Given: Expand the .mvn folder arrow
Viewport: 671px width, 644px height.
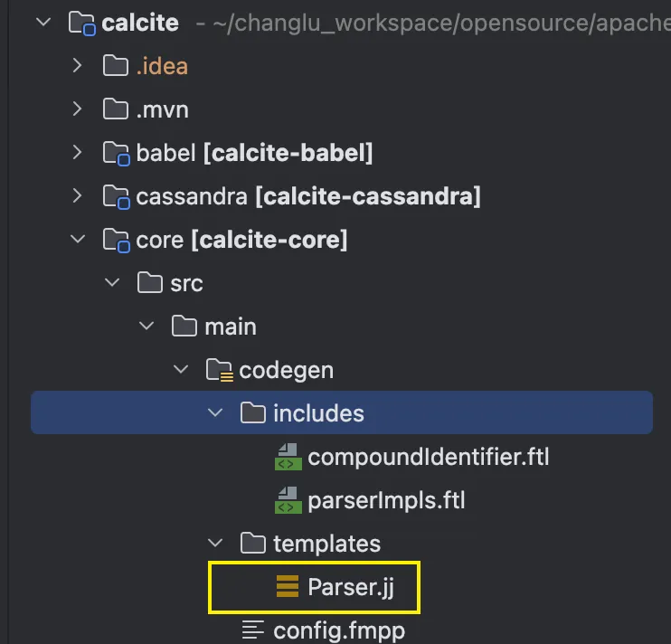Looking at the screenshot, I should pos(78,109).
